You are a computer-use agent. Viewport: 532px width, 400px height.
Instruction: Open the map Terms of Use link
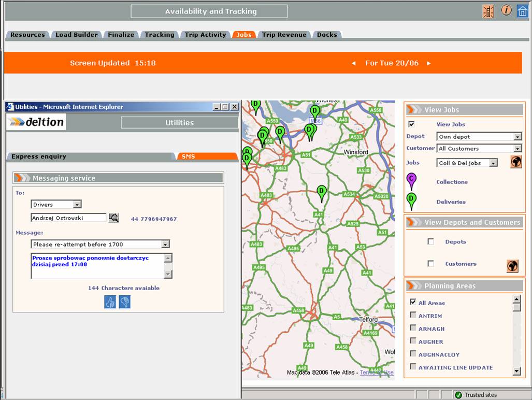[x=377, y=372]
